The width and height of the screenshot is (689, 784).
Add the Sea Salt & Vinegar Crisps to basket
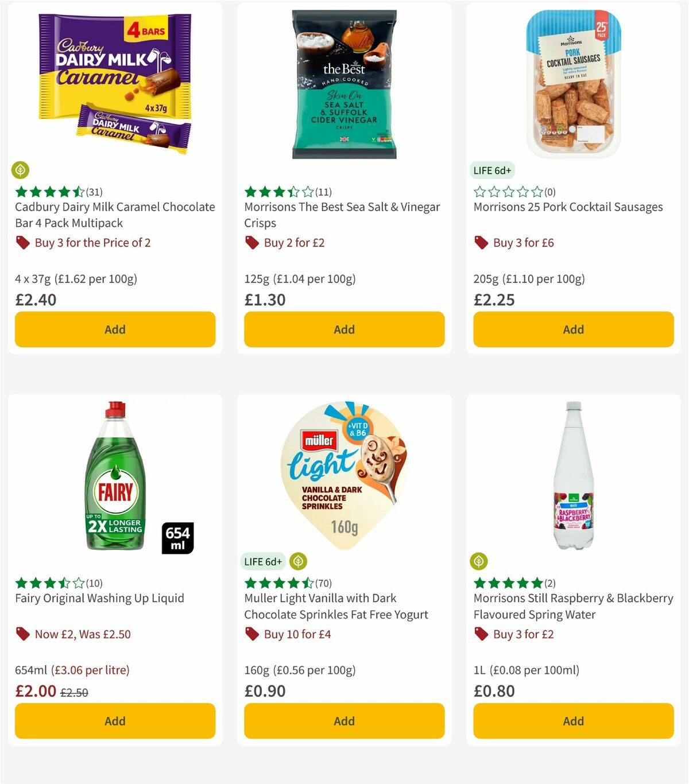pyautogui.click(x=344, y=329)
